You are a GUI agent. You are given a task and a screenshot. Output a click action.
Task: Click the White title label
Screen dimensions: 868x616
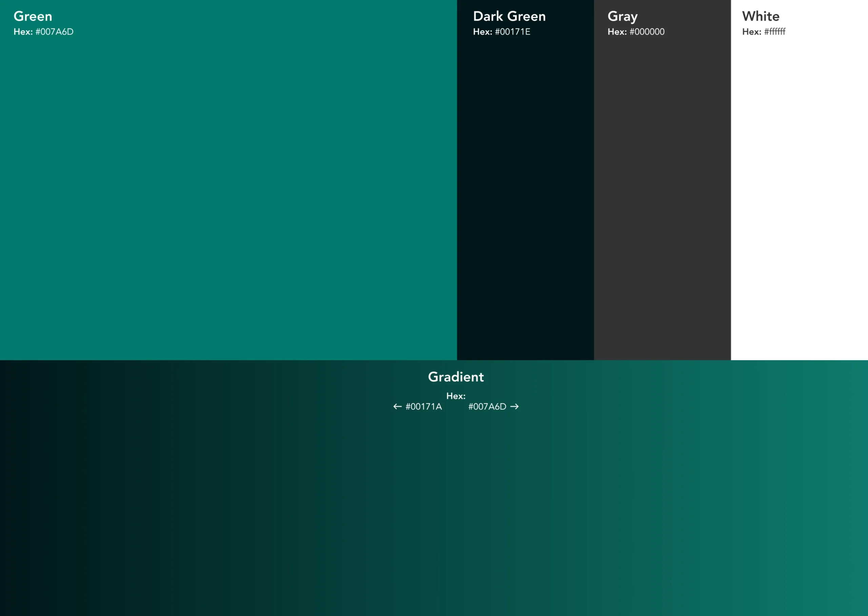click(x=761, y=16)
